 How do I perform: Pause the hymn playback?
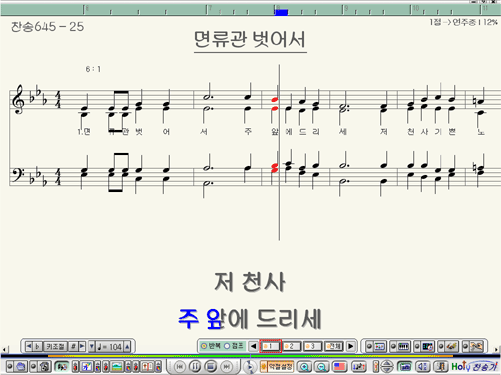pos(195,367)
